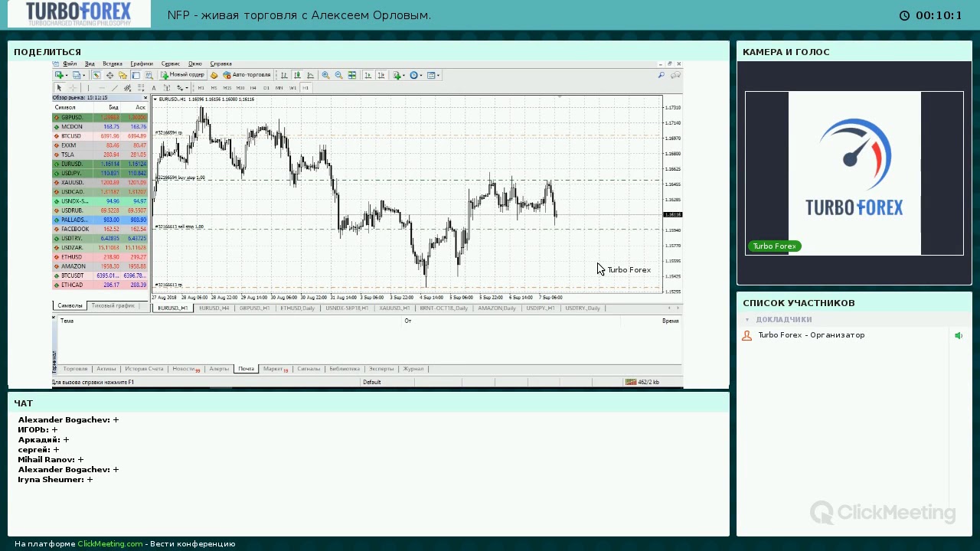Open the arrows objects dropdown

(x=182, y=88)
